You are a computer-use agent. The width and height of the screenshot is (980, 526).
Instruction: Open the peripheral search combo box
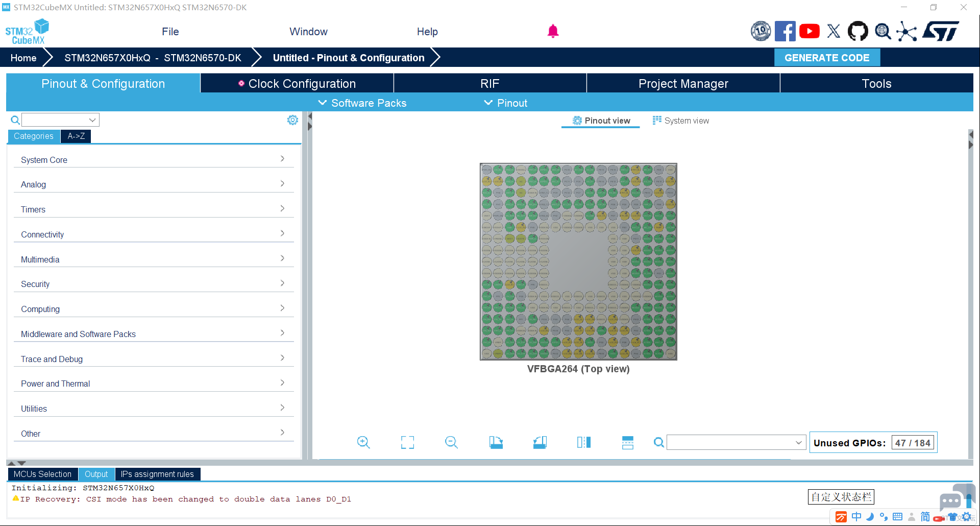coord(60,120)
